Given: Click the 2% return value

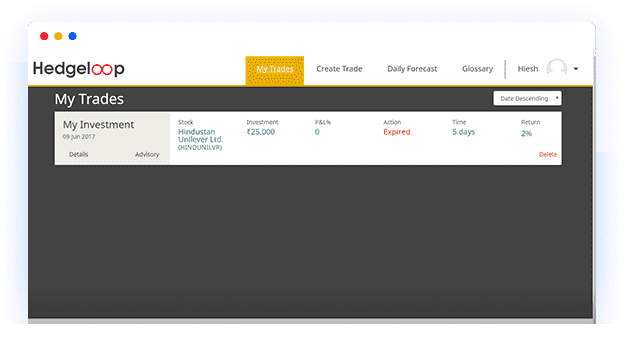Looking at the screenshot, I should tap(526, 134).
